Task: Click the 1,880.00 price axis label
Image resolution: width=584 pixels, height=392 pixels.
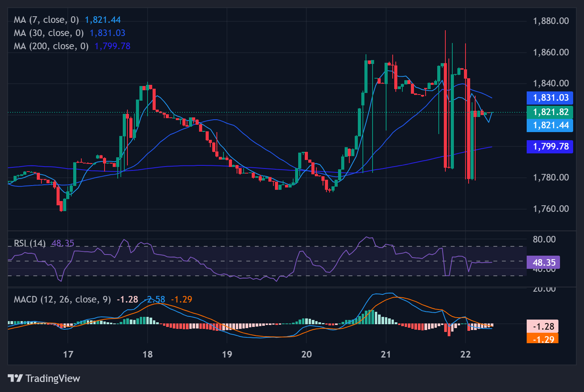Action: pyautogui.click(x=551, y=21)
